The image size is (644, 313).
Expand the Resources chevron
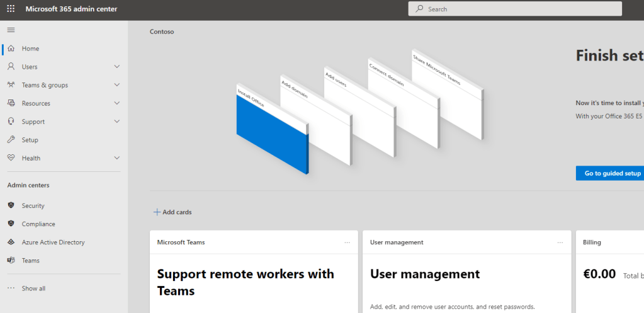pos(116,103)
